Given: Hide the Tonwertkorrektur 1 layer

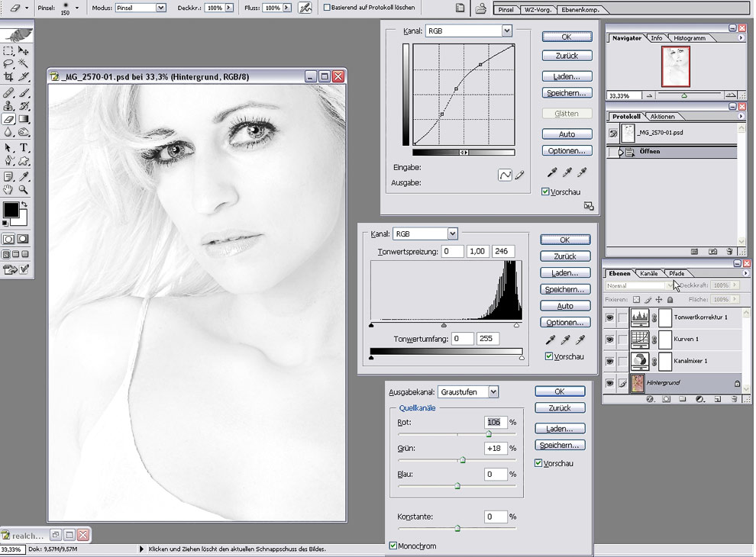Looking at the screenshot, I should [x=610, y=317].
